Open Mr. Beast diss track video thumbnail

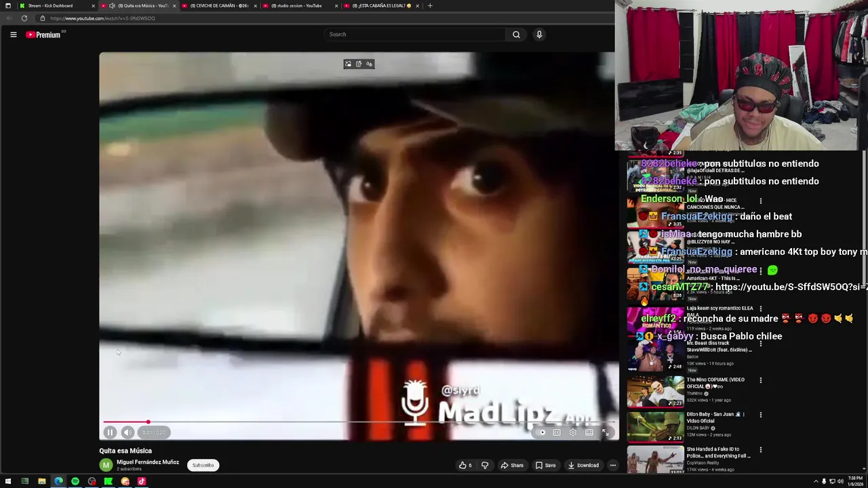click(x=656, y=356)
